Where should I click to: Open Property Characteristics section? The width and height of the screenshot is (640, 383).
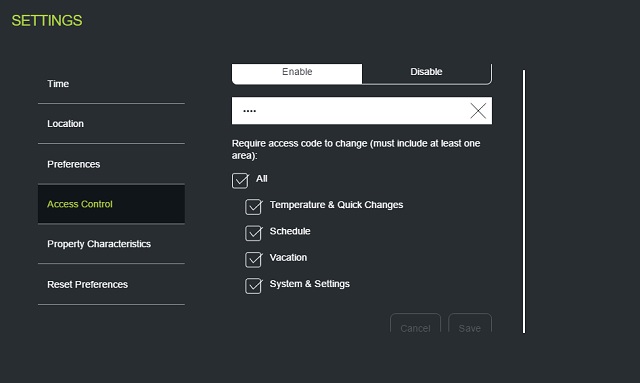coord(111,244)
